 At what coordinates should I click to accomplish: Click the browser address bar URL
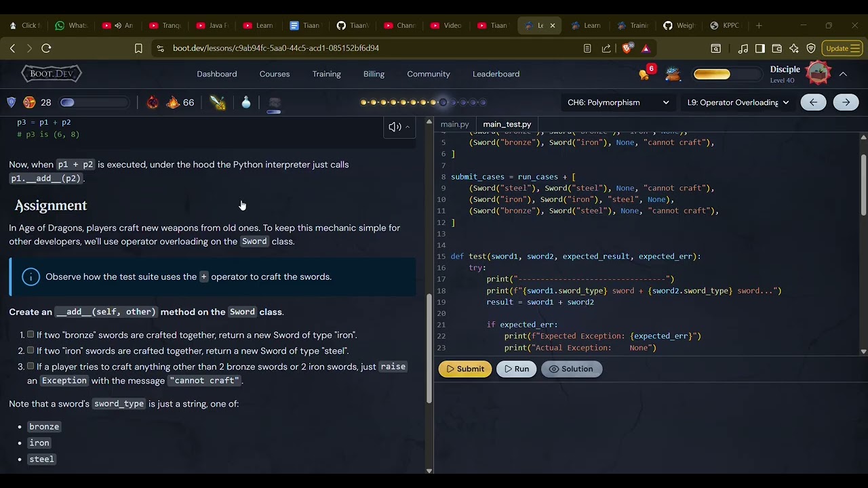coord(275,48)
